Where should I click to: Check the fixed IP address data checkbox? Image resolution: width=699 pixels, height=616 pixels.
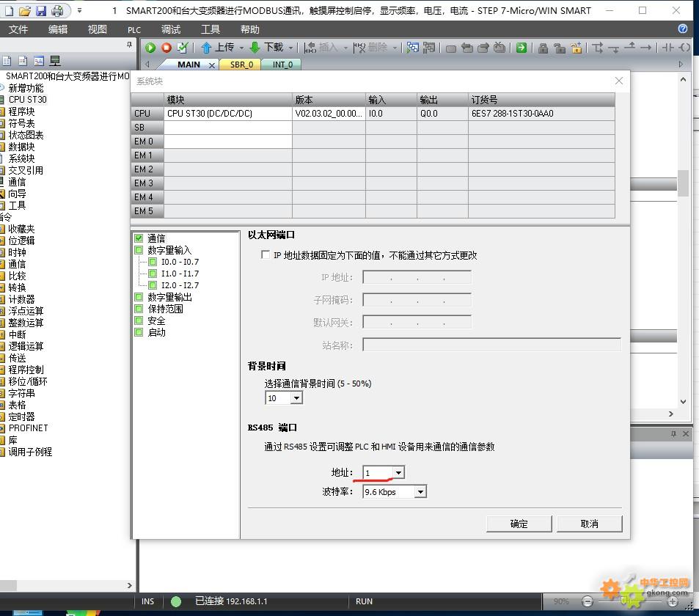266,254
